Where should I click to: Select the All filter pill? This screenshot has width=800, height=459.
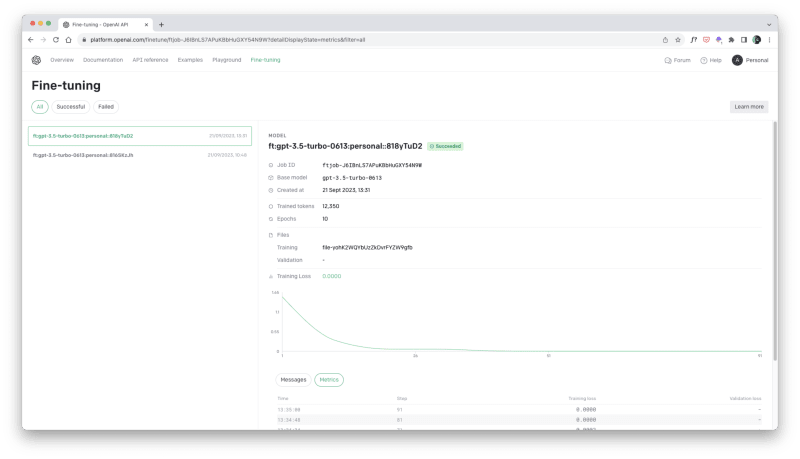40,107
